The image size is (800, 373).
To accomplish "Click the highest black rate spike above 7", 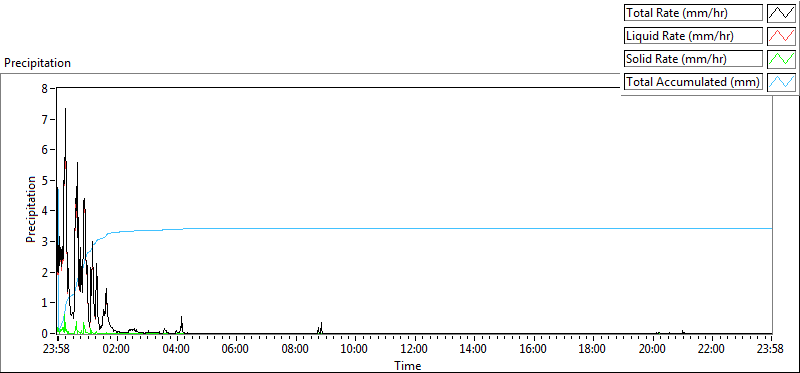I will (x=65, y=109).
